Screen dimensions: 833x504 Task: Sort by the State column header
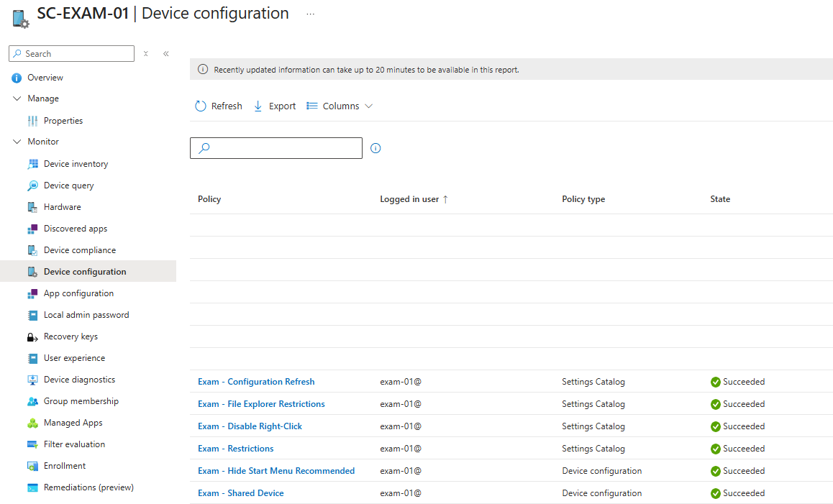(x=720, y=199)
